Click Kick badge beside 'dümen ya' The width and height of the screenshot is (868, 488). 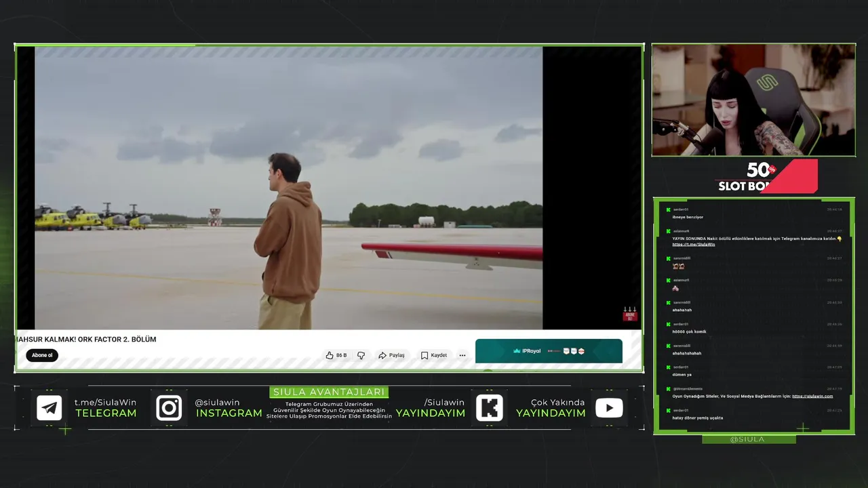[x=668, y=367]
